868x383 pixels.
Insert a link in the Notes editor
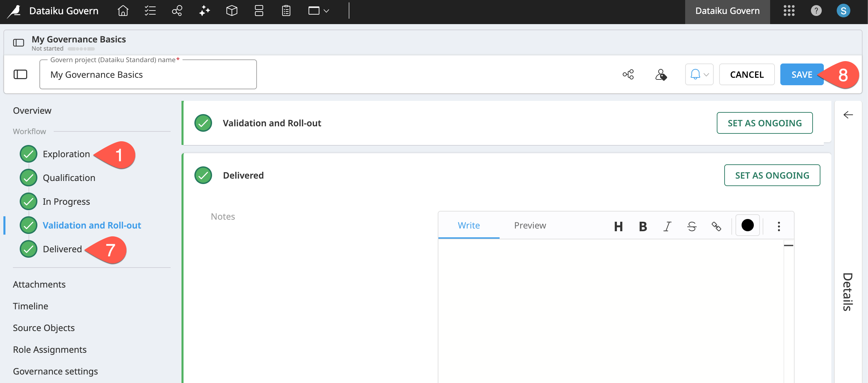pos(716,225)
